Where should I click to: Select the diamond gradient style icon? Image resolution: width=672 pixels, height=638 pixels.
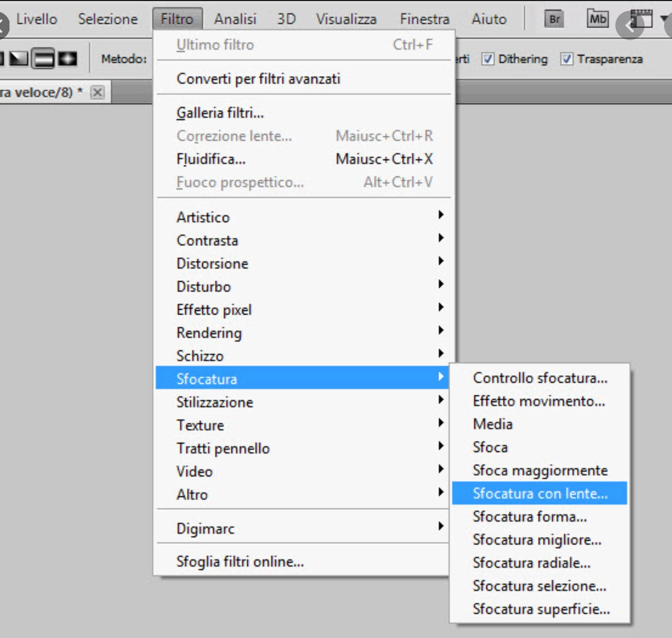point(67,59)
